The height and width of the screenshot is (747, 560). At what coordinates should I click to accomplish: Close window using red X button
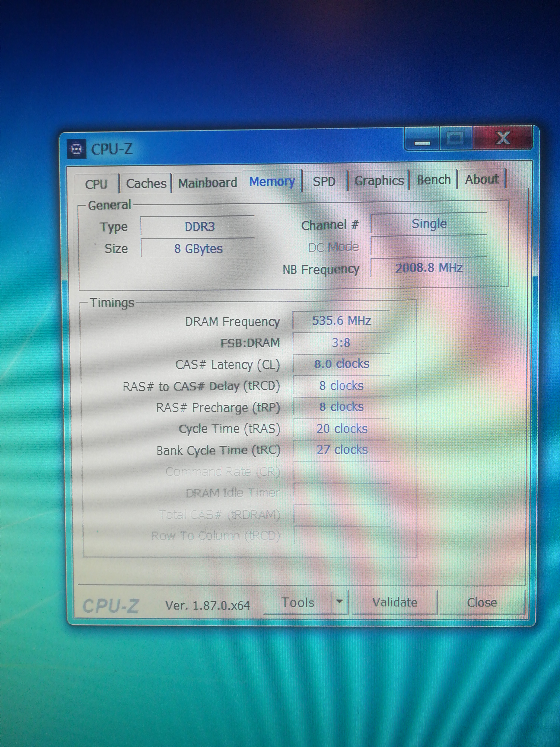pos(502,138)
